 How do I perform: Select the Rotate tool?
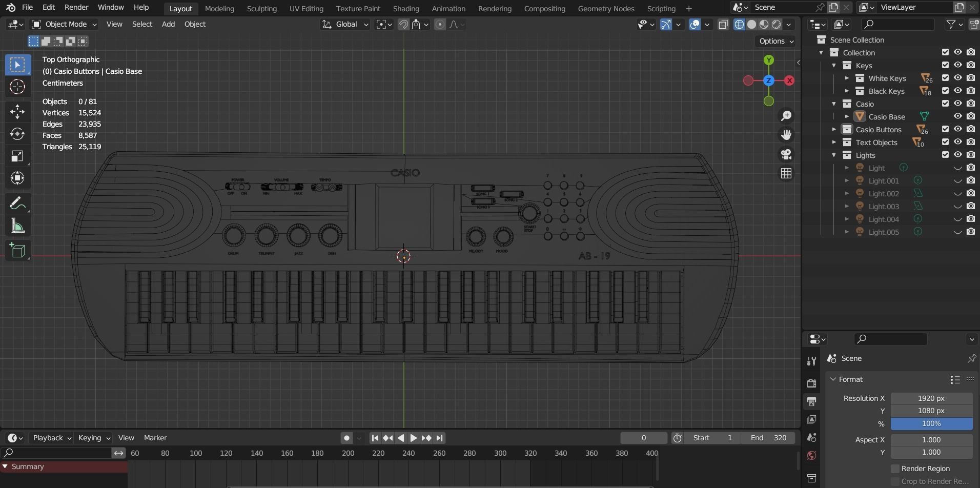point(17,134)
